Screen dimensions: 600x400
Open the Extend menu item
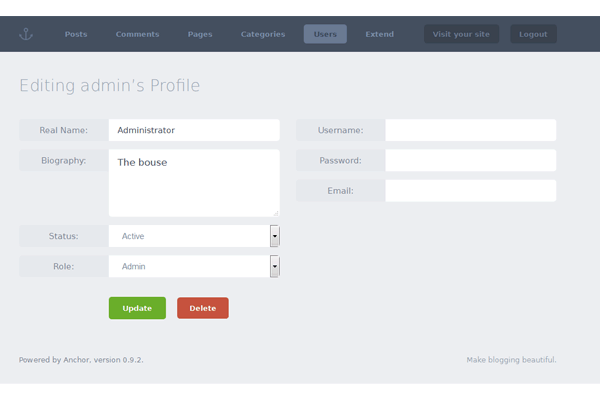[379, 34]
